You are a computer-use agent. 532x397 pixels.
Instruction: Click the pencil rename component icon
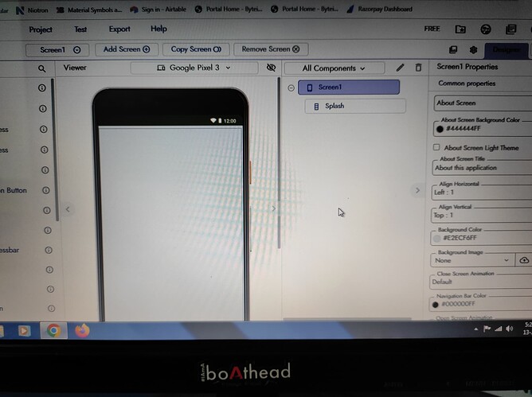pyautogui.click(x=400, y=68)
